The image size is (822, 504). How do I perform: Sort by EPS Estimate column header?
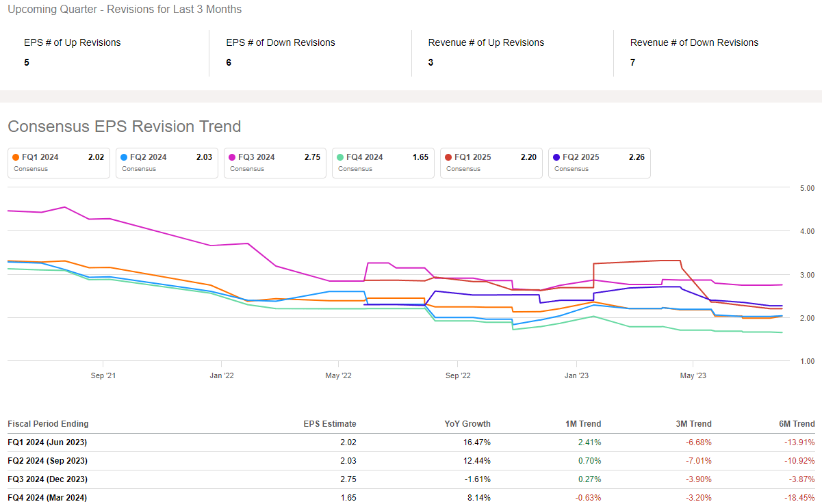pyautogui.click(x=330, y=424)
